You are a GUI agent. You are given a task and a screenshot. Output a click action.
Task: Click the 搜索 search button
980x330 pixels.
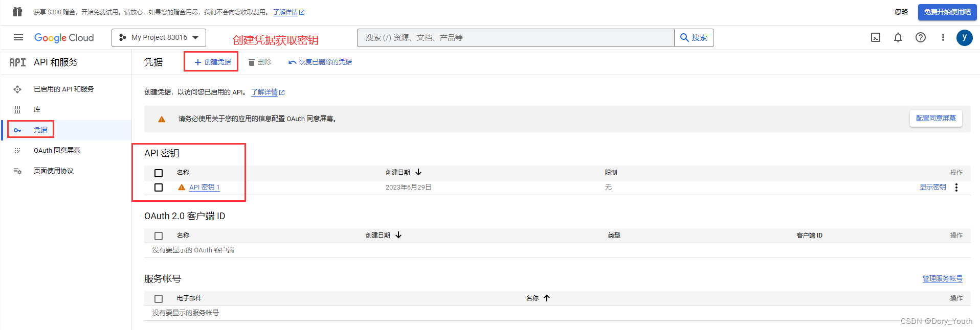coord(694,38)
